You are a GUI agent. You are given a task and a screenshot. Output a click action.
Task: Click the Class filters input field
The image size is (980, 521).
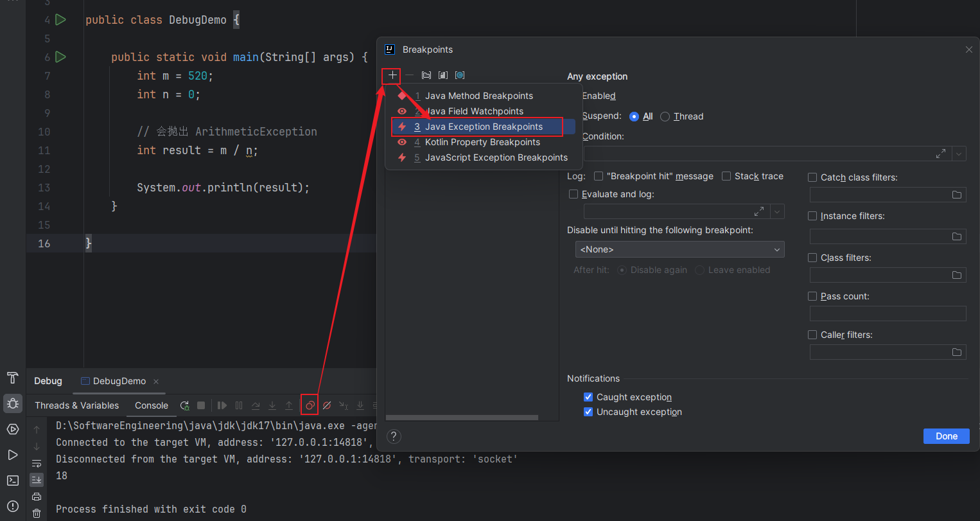tap(880, 275)
